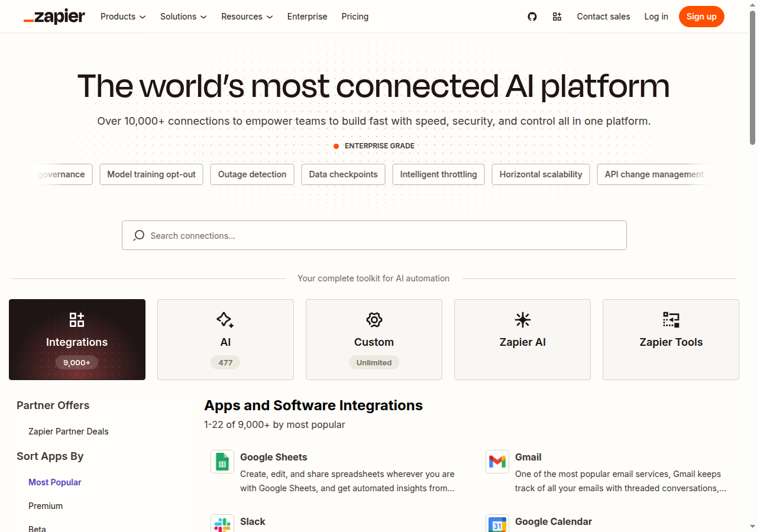
Task: Click the 'Apps and Software Integrations' heading
Action: click(x=313, y=406)
